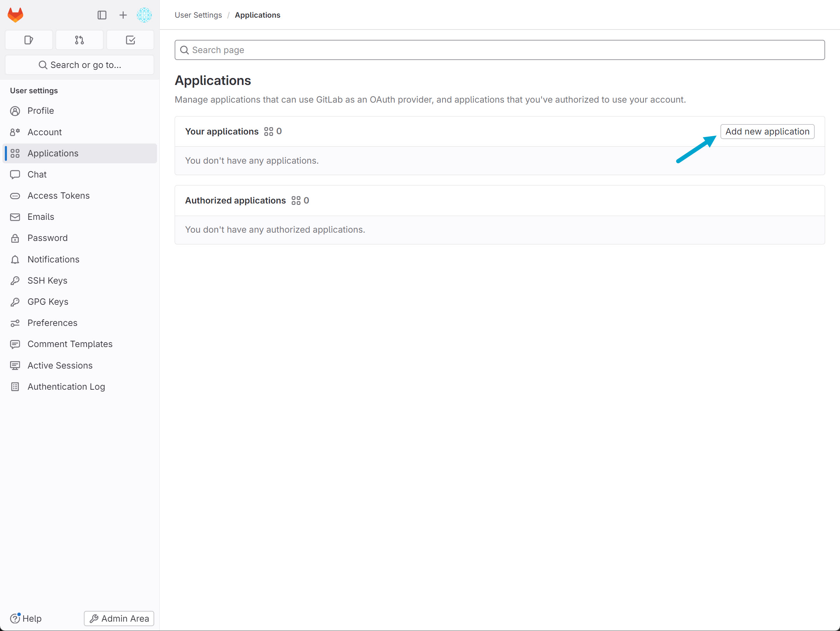Screen dimensions: 840x631
Task: Open Preferences settings page
Action: point(52,322)
